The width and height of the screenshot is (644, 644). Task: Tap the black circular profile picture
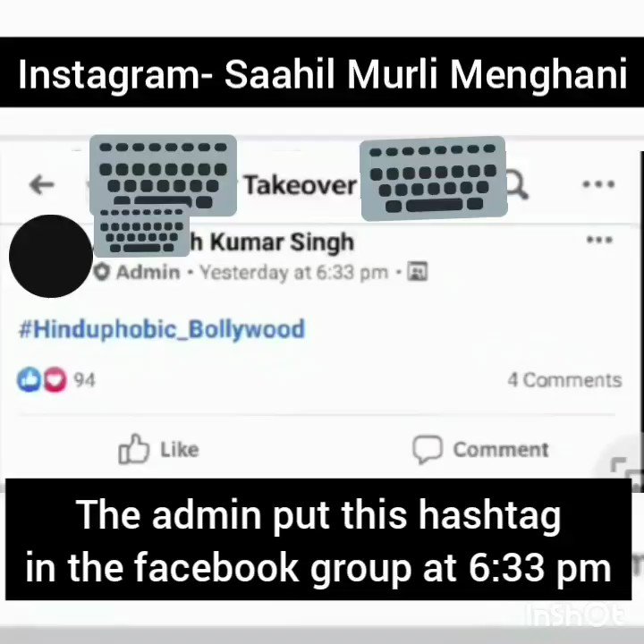[x=51, y=256]
